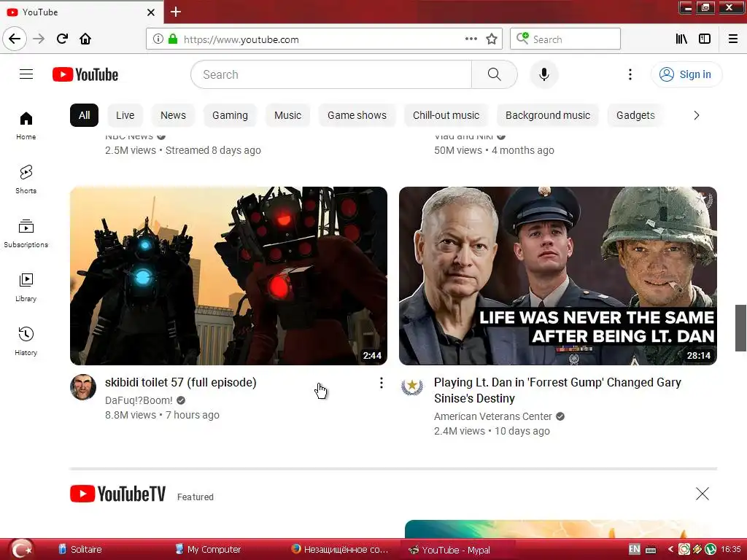Screen dimensions: 747x560
Task: Dismiss the YouTube TV featured section
Action: (x=703, y=494)
